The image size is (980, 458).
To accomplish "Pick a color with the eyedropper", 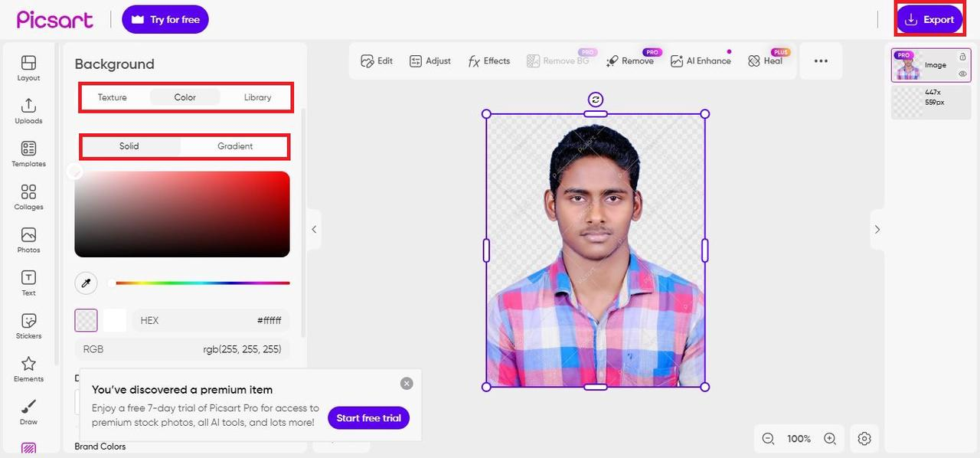I will click(x=86, y=283).
